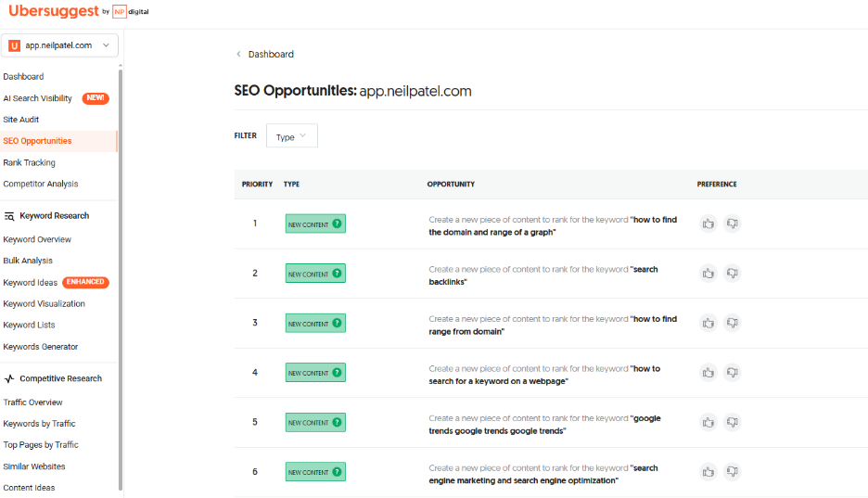The height and width of the screenshot is (498, 868).
Task: Click the PRIORITY column header
Action: (258, 185)
